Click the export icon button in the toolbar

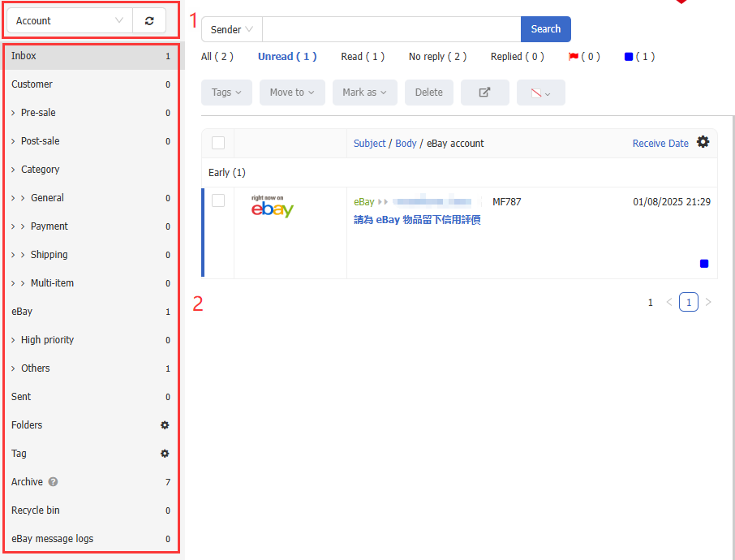pyautogui.click(x=484, y=93)
